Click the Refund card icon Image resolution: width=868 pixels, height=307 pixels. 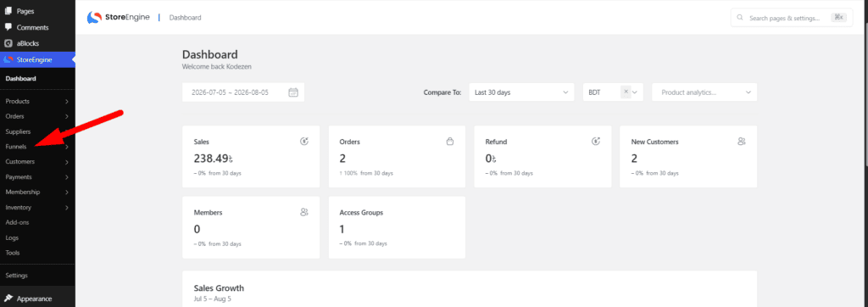pos(596,142)
